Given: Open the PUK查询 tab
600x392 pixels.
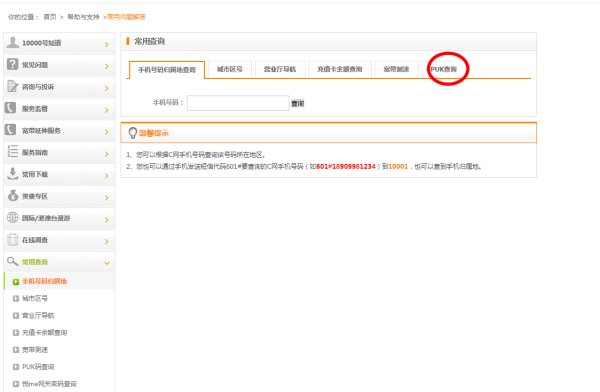Looking at the screenshot, I should (x=443, y=69).
